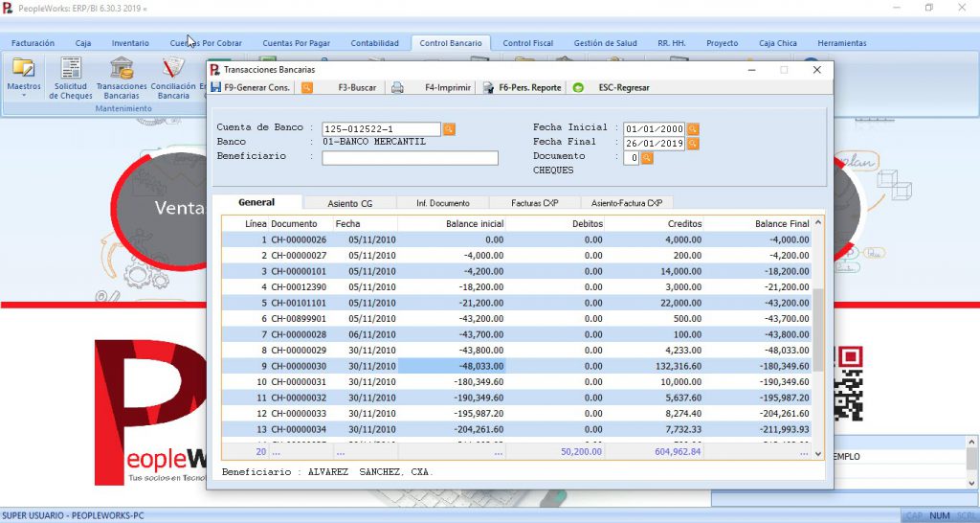Open the Inf. Documento tab
Viewport: 980px width, 523px height.
(442, 203)
